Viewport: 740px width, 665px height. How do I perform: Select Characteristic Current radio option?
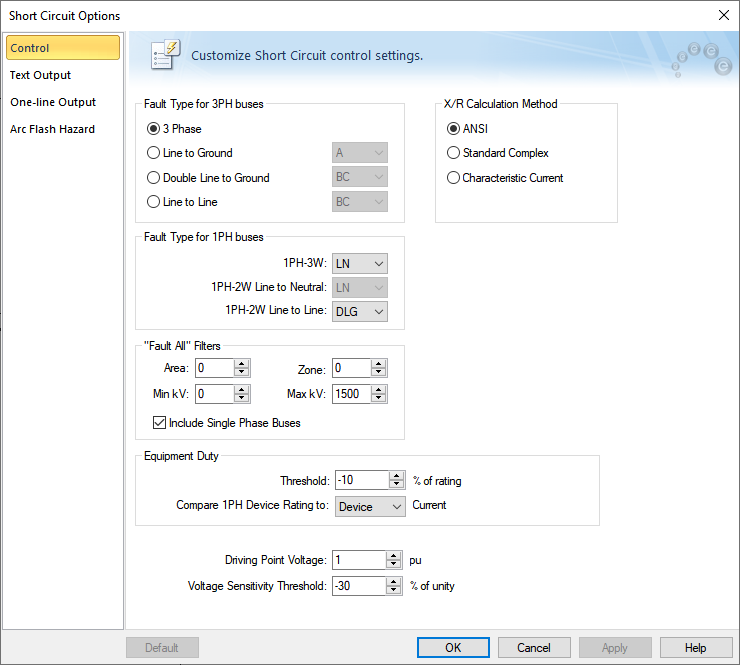(454, 178)
